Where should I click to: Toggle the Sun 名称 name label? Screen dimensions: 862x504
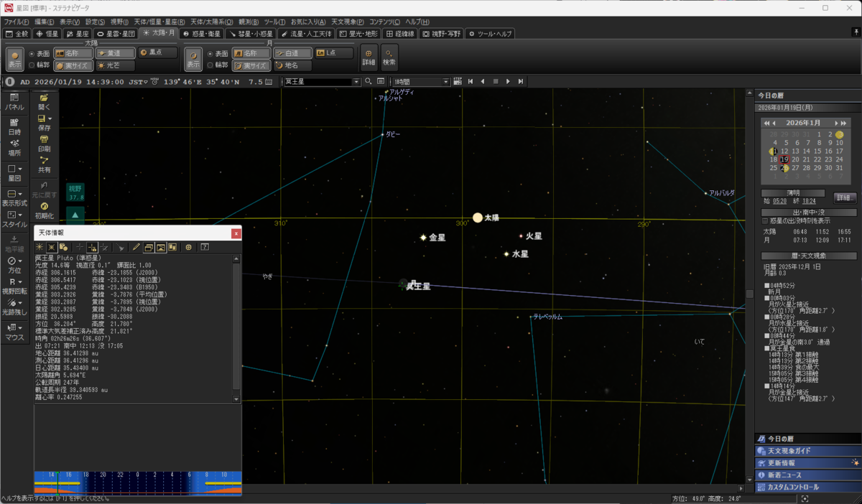pos(73,53)
